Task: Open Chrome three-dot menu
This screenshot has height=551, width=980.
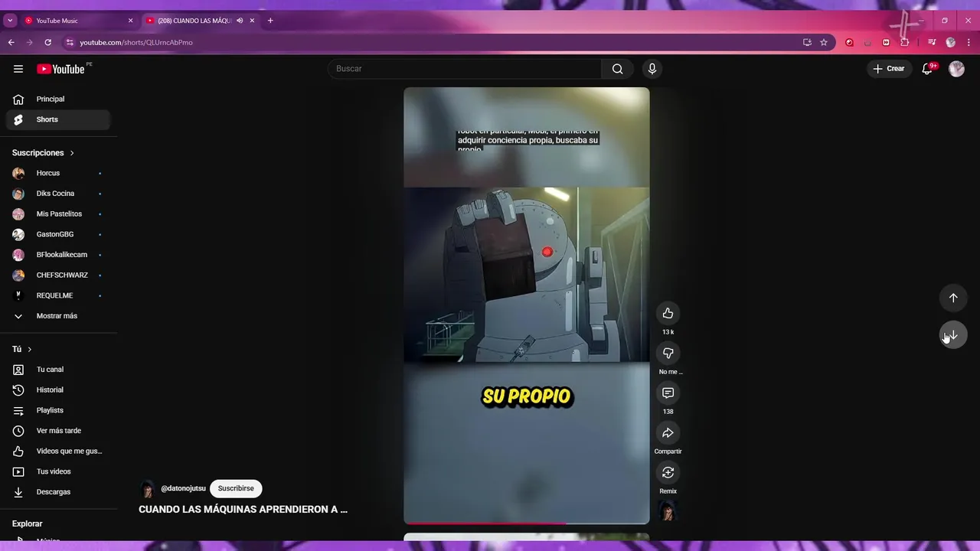Action: click(969, 42)
